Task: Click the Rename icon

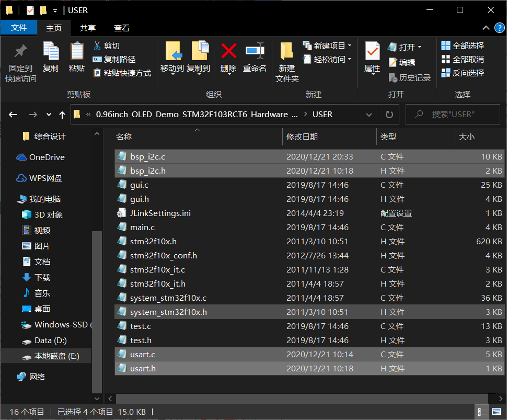Action: click(x=255, y=51)
